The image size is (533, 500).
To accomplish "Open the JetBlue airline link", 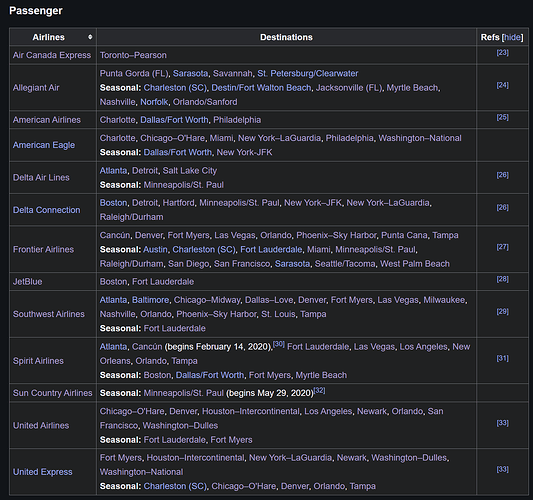I will [x=28, y=282].
